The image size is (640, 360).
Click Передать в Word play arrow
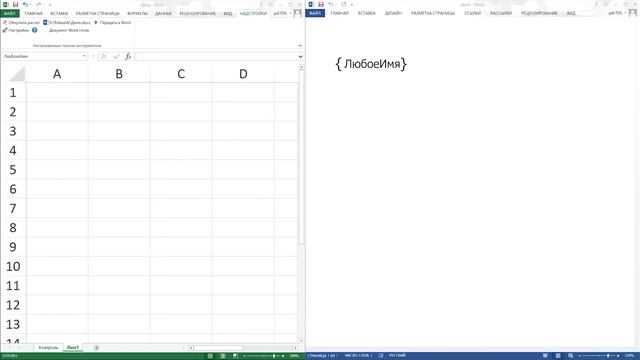[x=96, y=22]
